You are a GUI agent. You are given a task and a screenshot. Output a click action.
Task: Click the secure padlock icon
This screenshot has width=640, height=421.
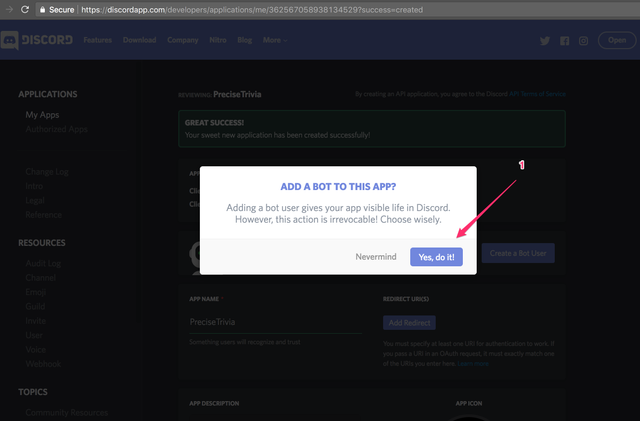42,9
